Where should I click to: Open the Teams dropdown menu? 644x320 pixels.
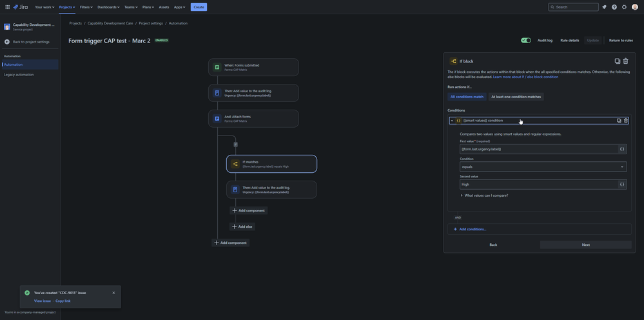pyautogui.click(x=131, y=7)
